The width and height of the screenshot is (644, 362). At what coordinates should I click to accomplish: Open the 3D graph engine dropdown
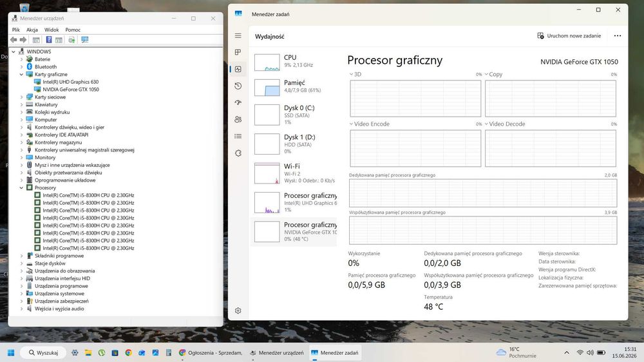point(355,74)
